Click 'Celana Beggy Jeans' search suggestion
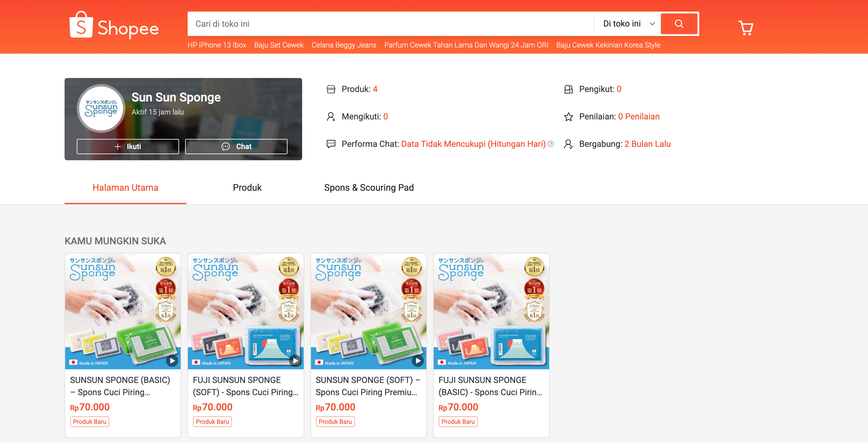 tap(344, 45)
